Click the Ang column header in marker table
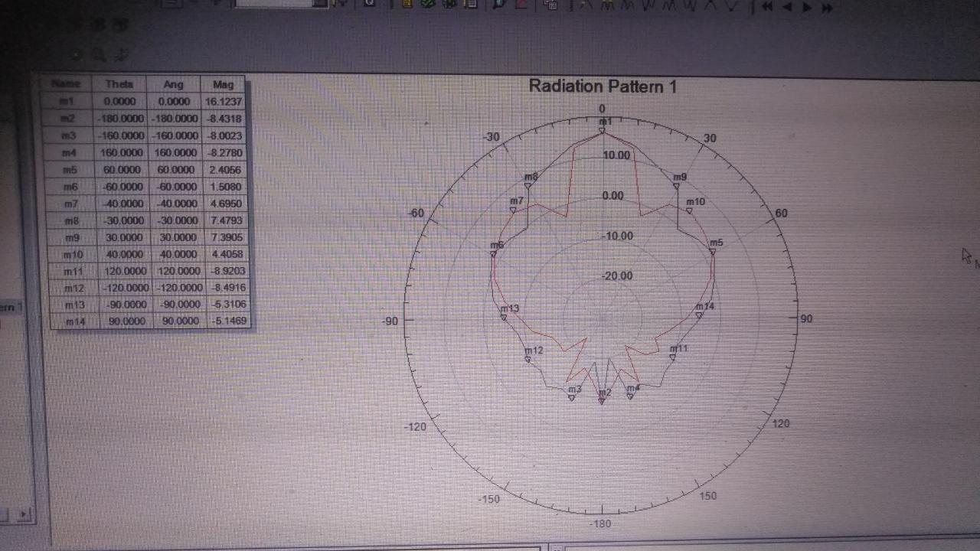Image resolution: width=980 pixels, height=551 pixels. coord(173,84)
